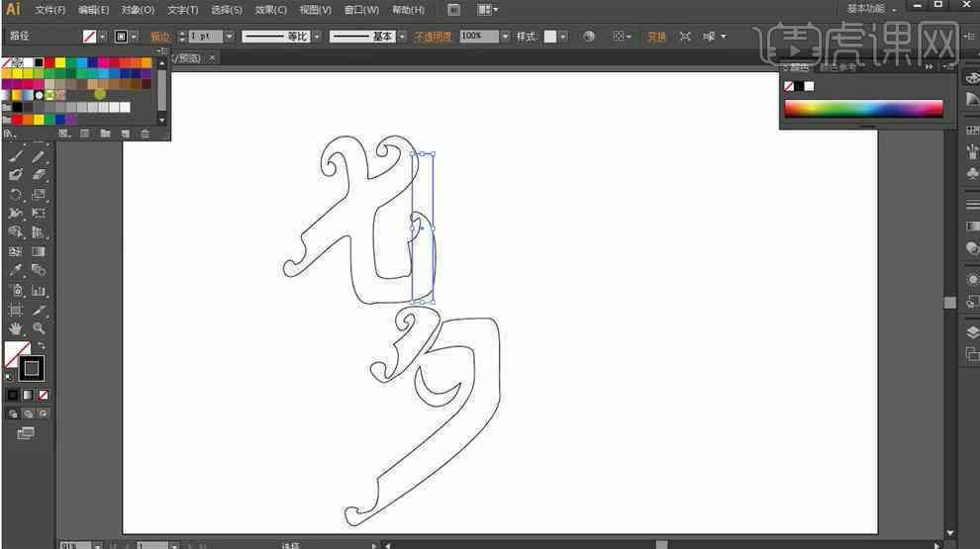Open the 帮助(H) Help menu

(x=408, y=10)
